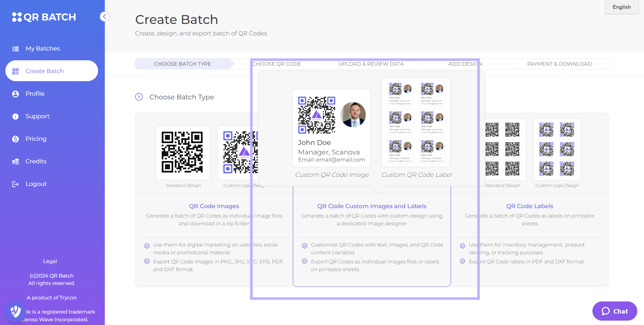Viewport: 644px width, 325px height.
Task: Click the Standard Design QR thumbnail in Images card
Action: pos(183,153)
